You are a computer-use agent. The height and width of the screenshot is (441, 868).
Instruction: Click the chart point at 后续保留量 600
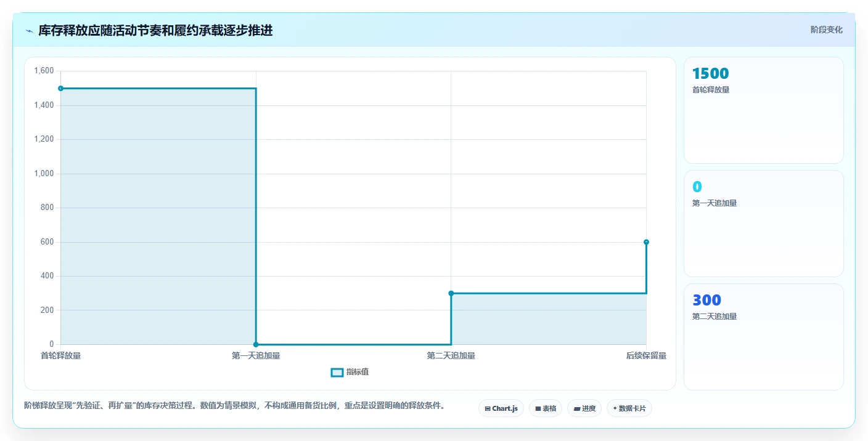coord(646,242)
